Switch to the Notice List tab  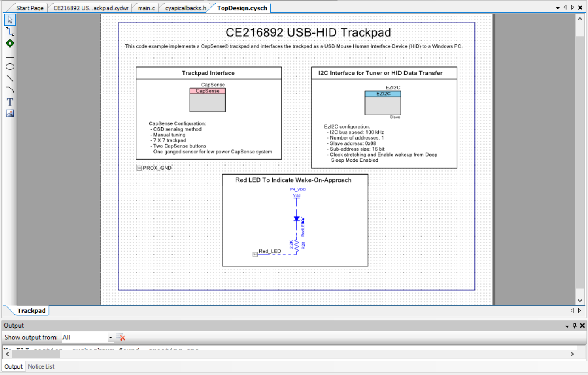[x=41, y=366]
